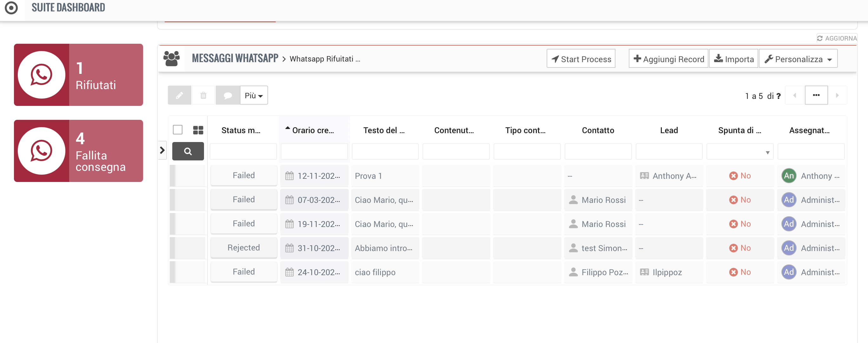The width and height of the screenshot is (868, 343).
Task: Sort by Contatto column header
Action: [x=598, y=130]
